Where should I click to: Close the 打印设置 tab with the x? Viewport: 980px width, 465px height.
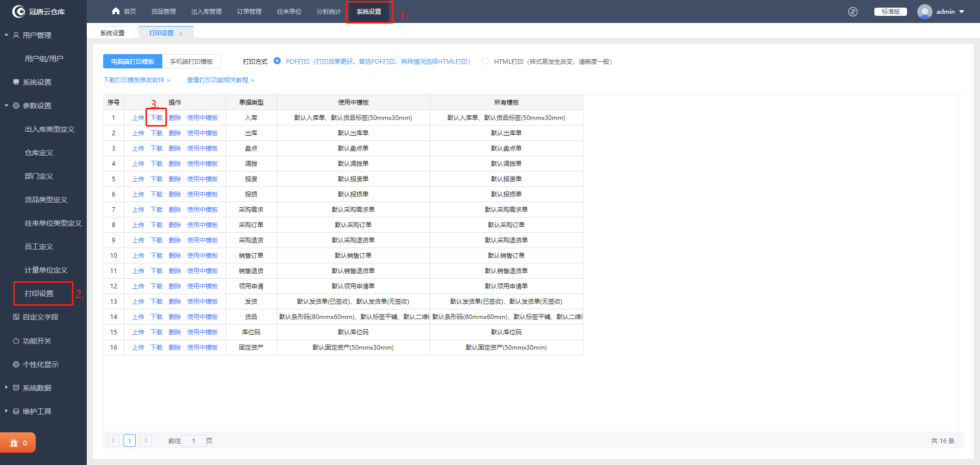181,34
